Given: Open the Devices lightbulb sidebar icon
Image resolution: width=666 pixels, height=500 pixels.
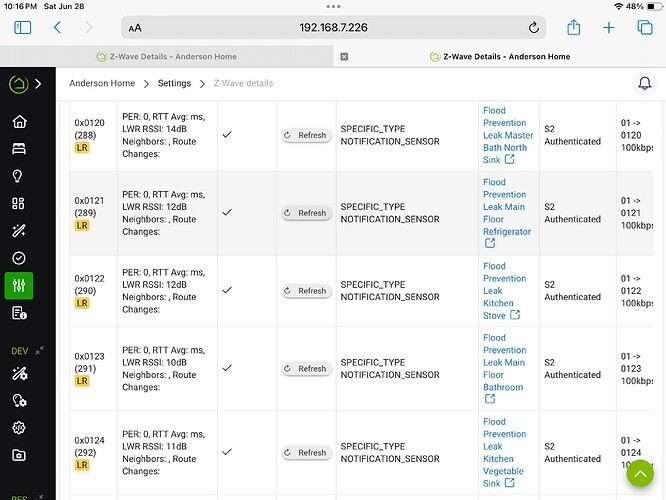Looking at the screenshot, I should 17,176.
